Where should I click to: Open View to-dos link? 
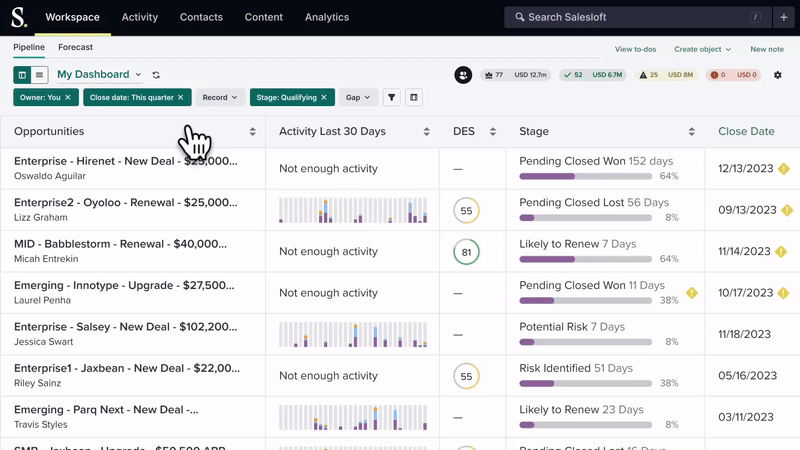(x=635, y=49)
